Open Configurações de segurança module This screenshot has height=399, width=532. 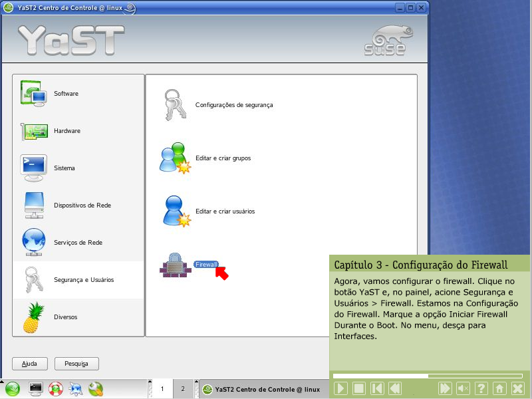[233, 105]
